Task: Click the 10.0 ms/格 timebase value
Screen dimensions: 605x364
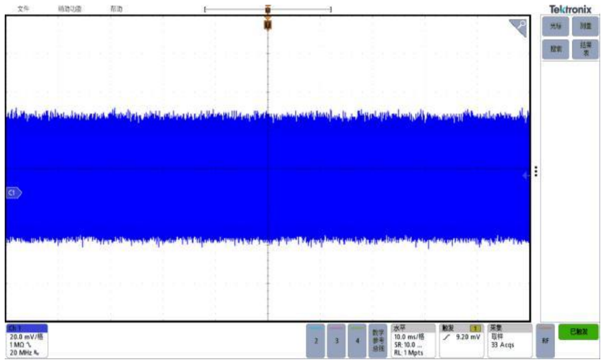Action: [x=409, y=337]
